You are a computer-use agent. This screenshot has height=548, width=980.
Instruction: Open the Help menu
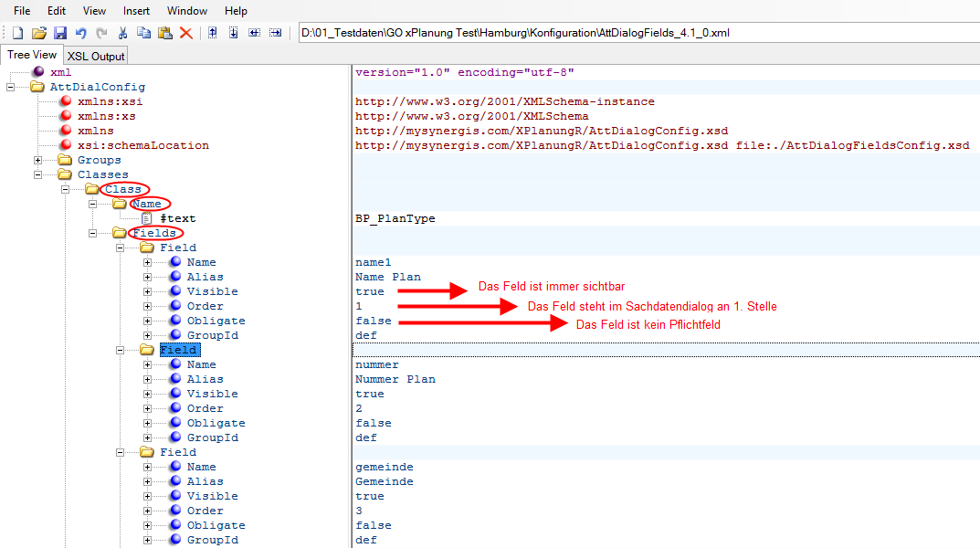(x=236, y=10)
